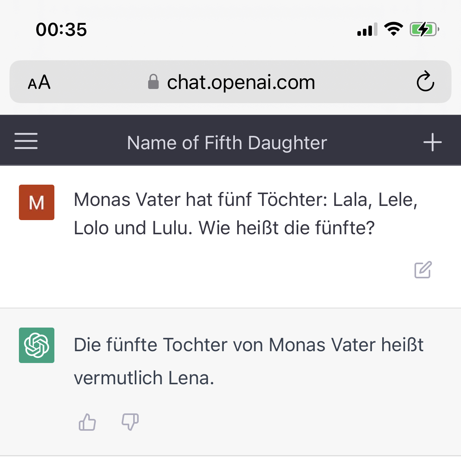This screenshot has width=461, height=476.
Task: Tap the conversation title Name of Fifth Daughter
Action: [227, 143]
